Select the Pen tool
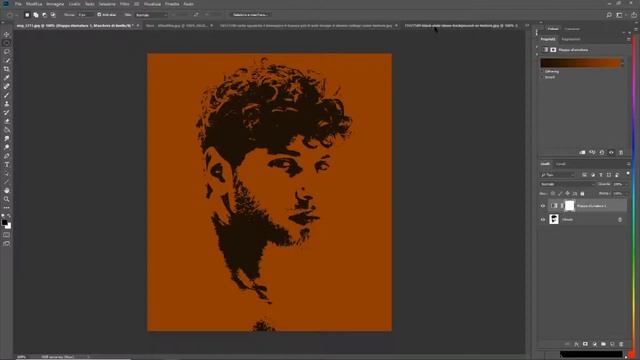640x360 pixels. [7, 156]
